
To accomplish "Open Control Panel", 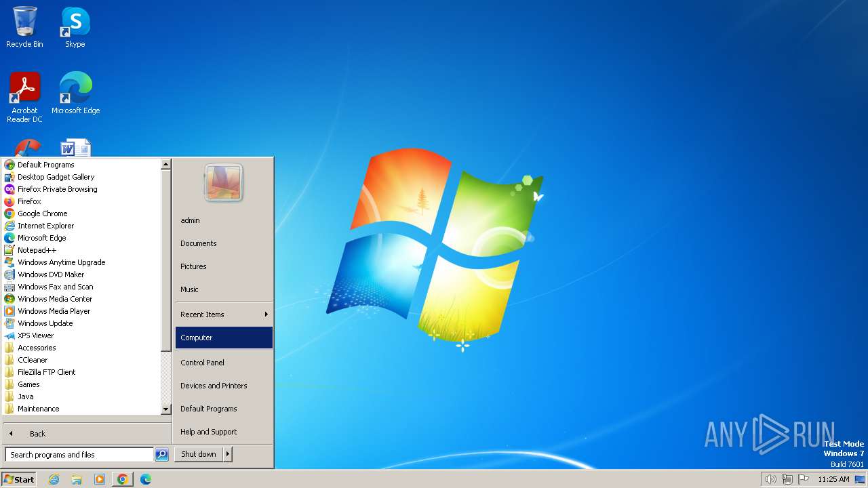I will pyautogui.click(x=224, y=363).
